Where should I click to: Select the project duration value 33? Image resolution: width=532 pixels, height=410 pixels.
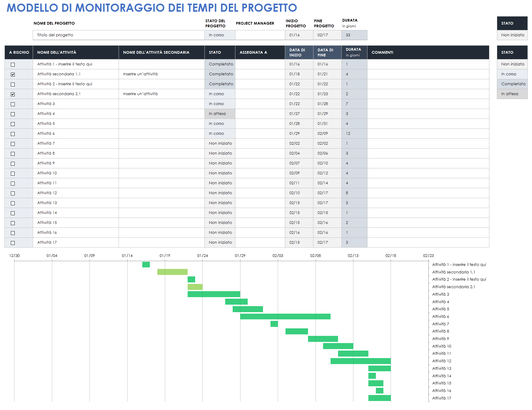click(x=354, y=35)
